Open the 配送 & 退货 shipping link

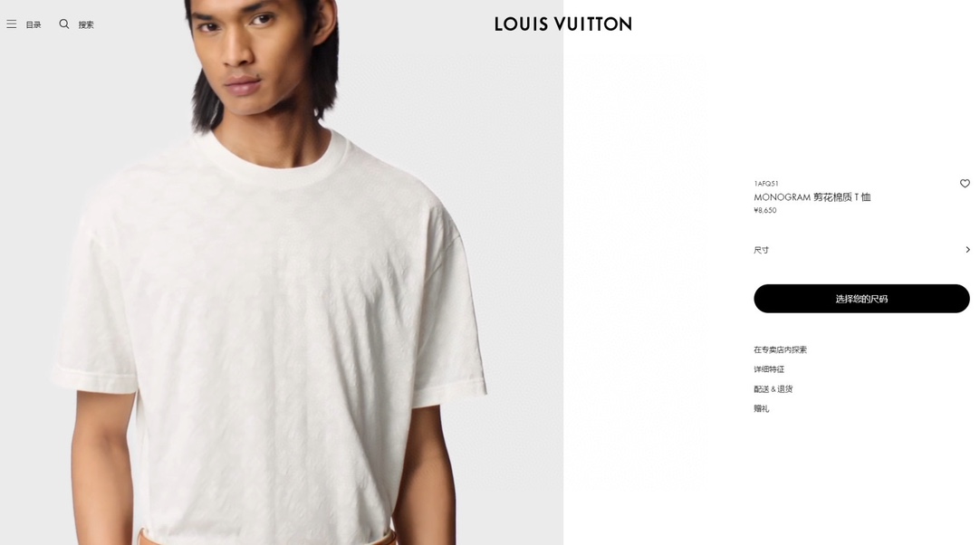(x=773, y=388)
